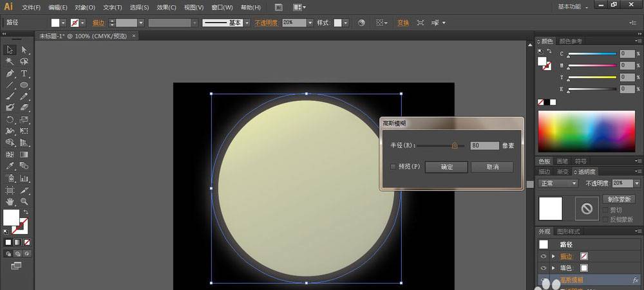Viewport: 644px width, 290px height.
Task: Hide the 描边 stroke attribute eye icon
Action: pyautogui.click(x=544, y=256)
